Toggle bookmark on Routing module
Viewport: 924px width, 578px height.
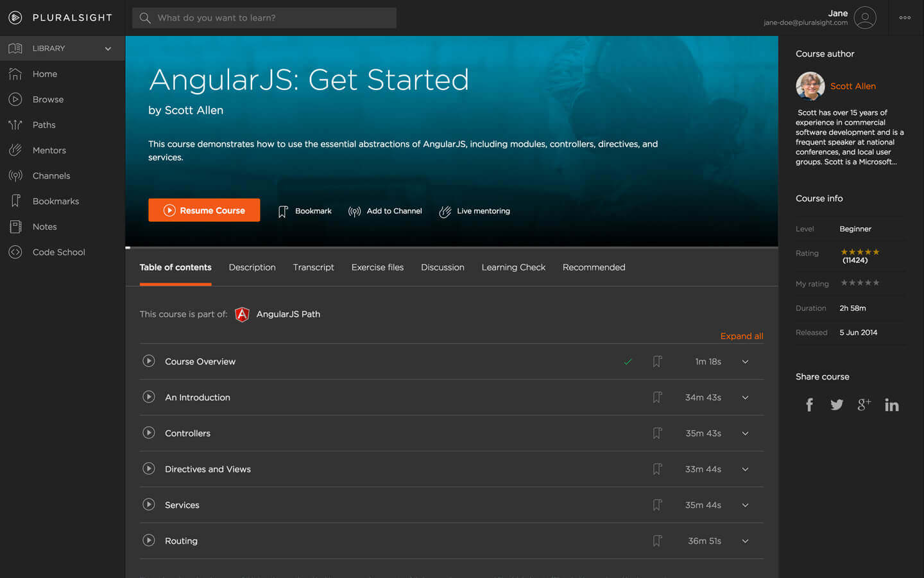pyautogui.click(x=657, y=541)
